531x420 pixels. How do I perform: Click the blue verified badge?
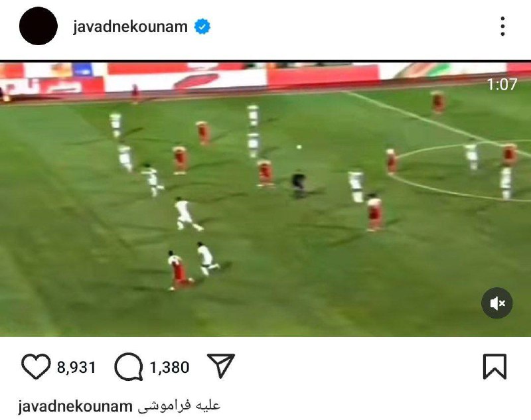pos(202,27)
